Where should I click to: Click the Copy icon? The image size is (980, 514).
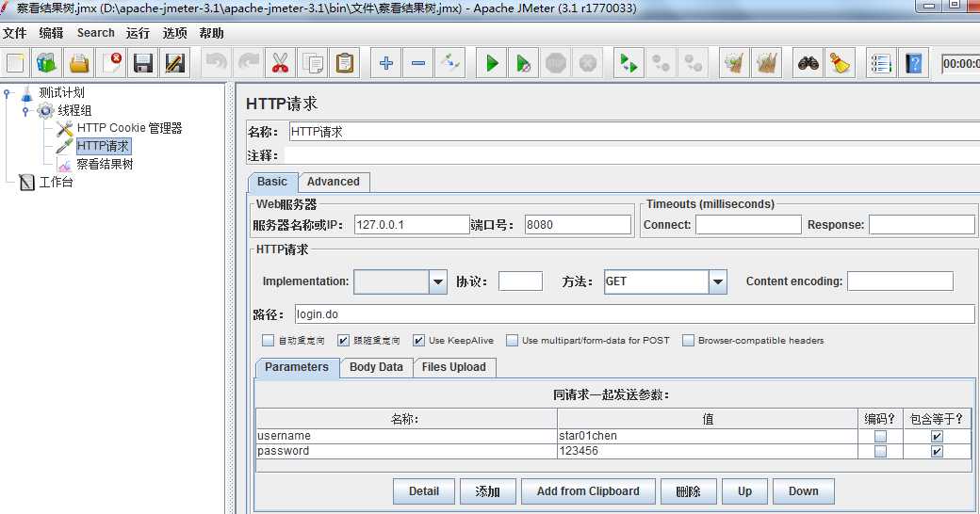point(313,63)
